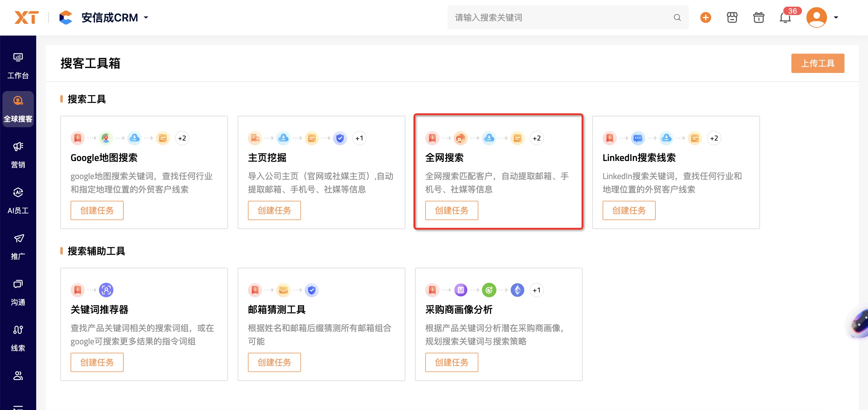
Task: Go to 工作台 in sidebar
Action: coord(18,65)
